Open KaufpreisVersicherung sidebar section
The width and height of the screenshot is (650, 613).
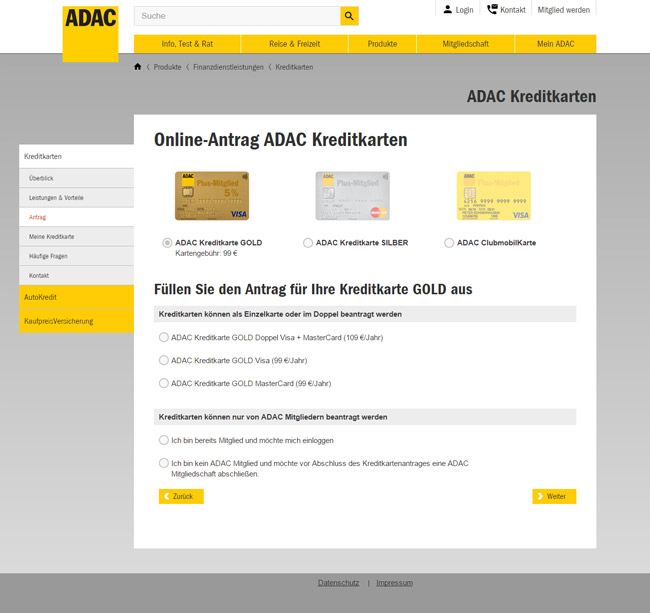click(76, 321)
